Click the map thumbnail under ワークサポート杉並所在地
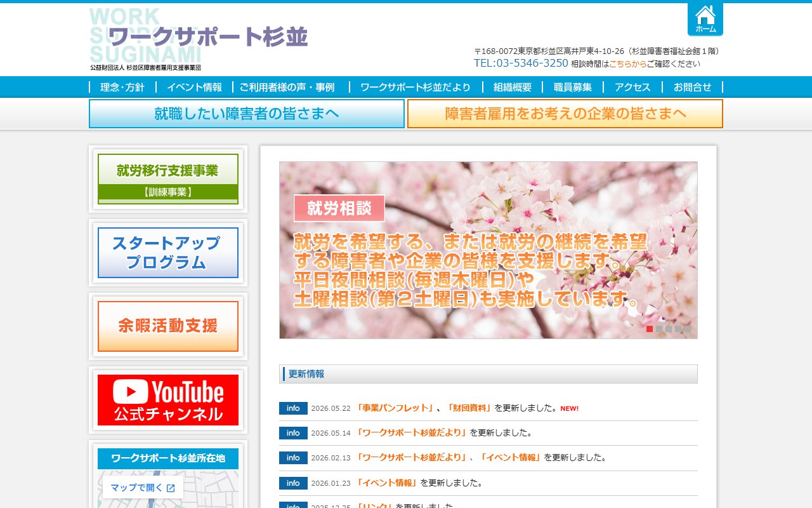The image size is (812, 508). 168,489
